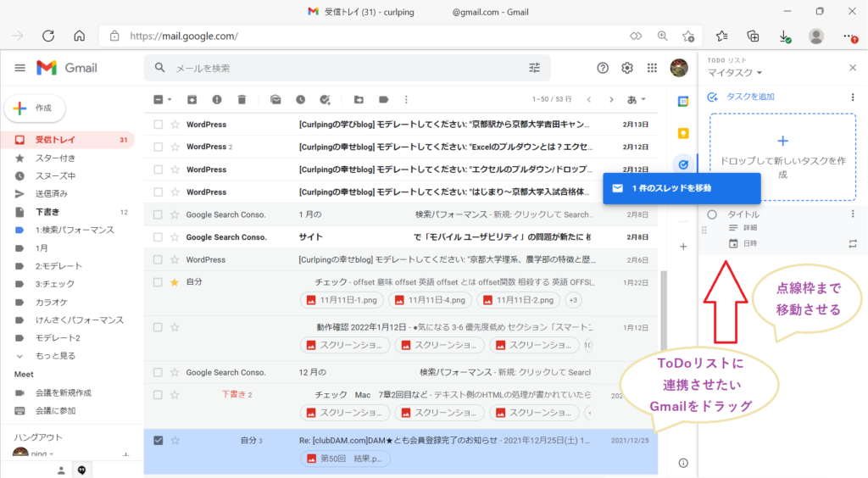Open 下書き folder
This screenshot has width=868, height=478.
[68, 212]
